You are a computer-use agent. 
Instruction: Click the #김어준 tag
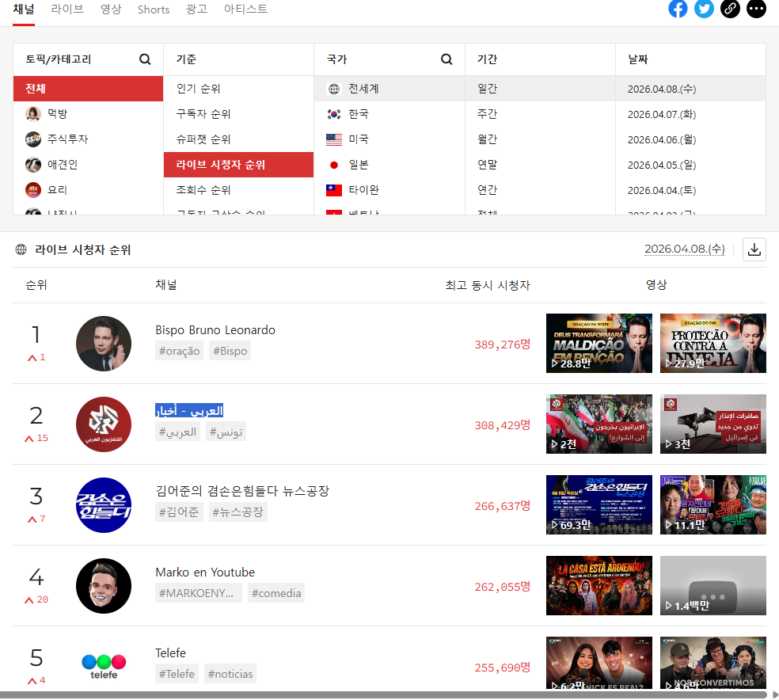pyautogui.click(x=179, y=512)
